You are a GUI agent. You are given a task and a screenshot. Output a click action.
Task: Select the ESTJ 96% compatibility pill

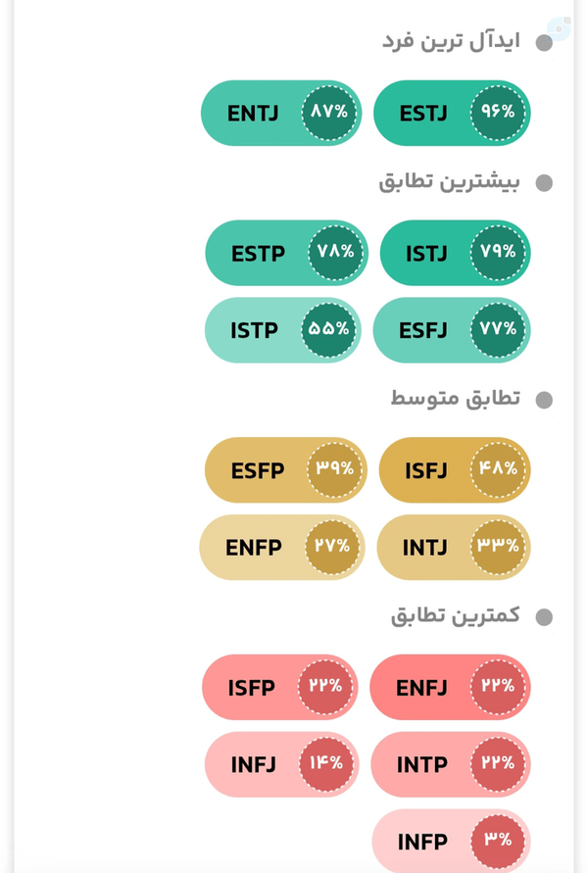pyautogui.click(x=452, y=113)
